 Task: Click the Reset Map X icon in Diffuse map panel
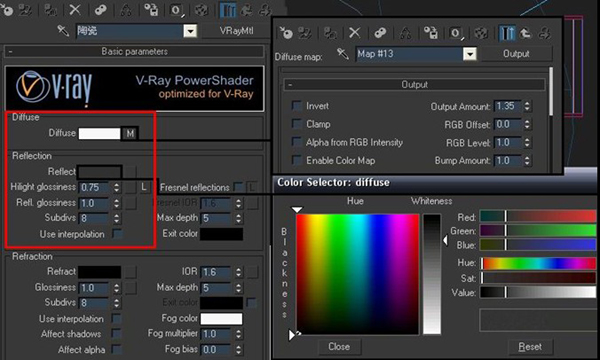pyautogui.click(x=354, y=33)
